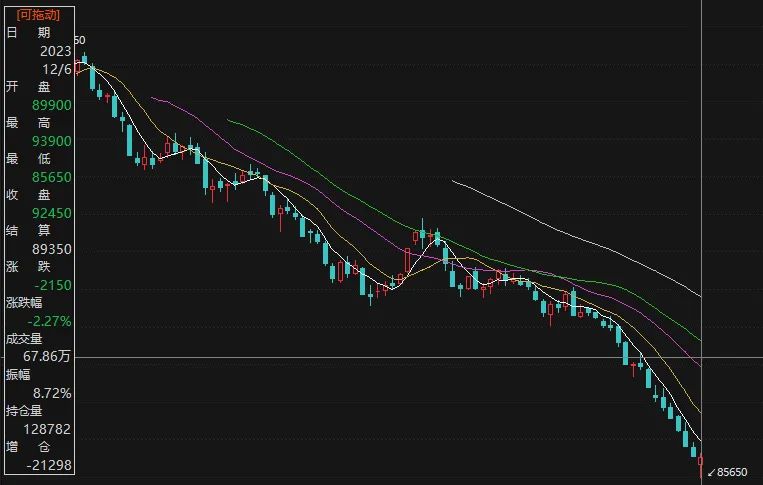Click the open interest value 128782
This screenshot has width=763, height=485.
[x=47, y=429]
